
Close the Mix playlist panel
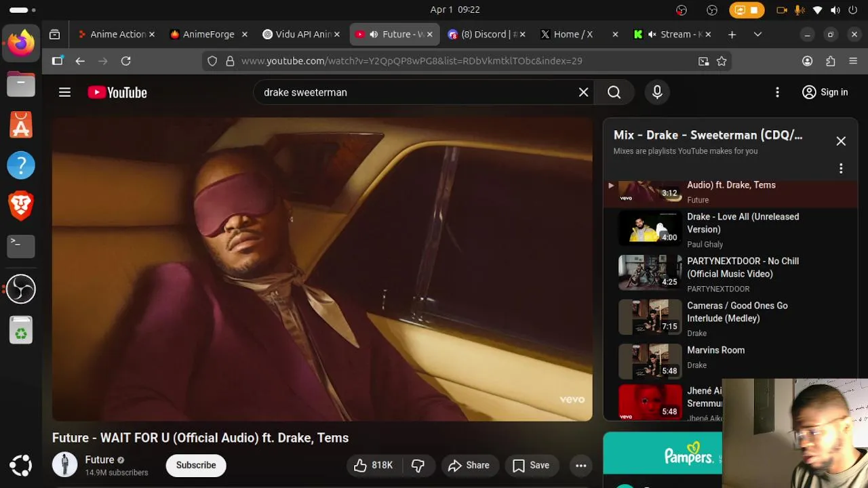tap(841, 141)
